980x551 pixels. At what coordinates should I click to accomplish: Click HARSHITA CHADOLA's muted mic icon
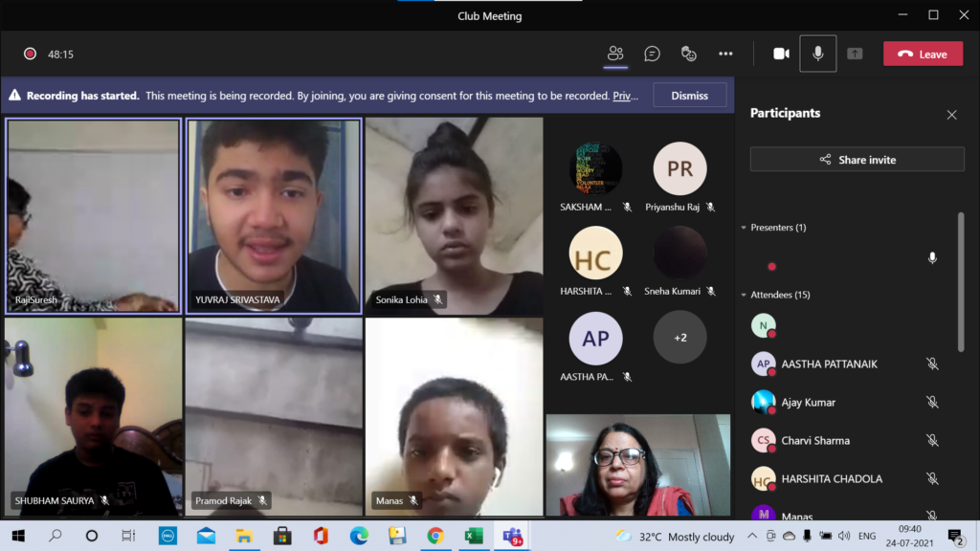932,478
